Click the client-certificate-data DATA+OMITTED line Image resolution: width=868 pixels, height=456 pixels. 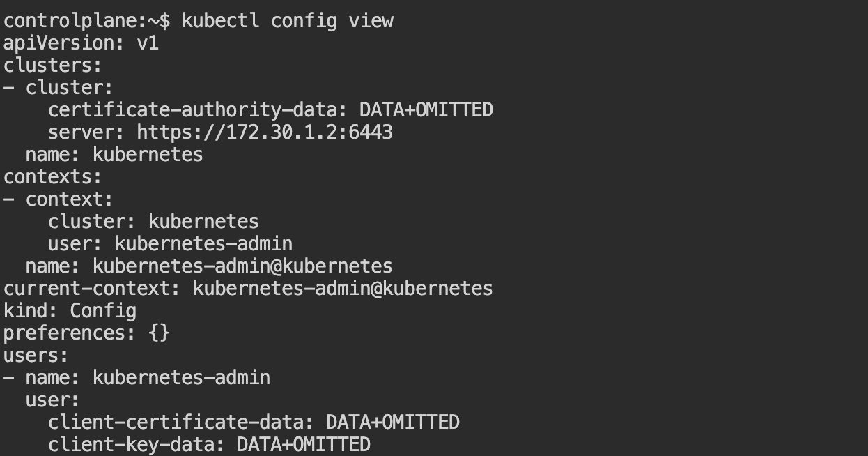(254, 422)
